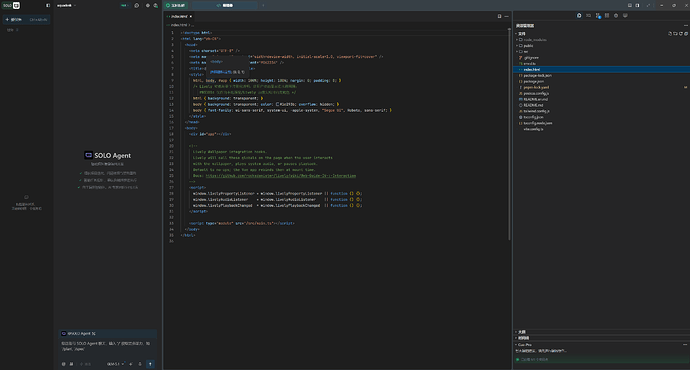Viewport: 690px width, 370px height.
Task: Click the @ mention icon in chat input
Action: (63, 364)
